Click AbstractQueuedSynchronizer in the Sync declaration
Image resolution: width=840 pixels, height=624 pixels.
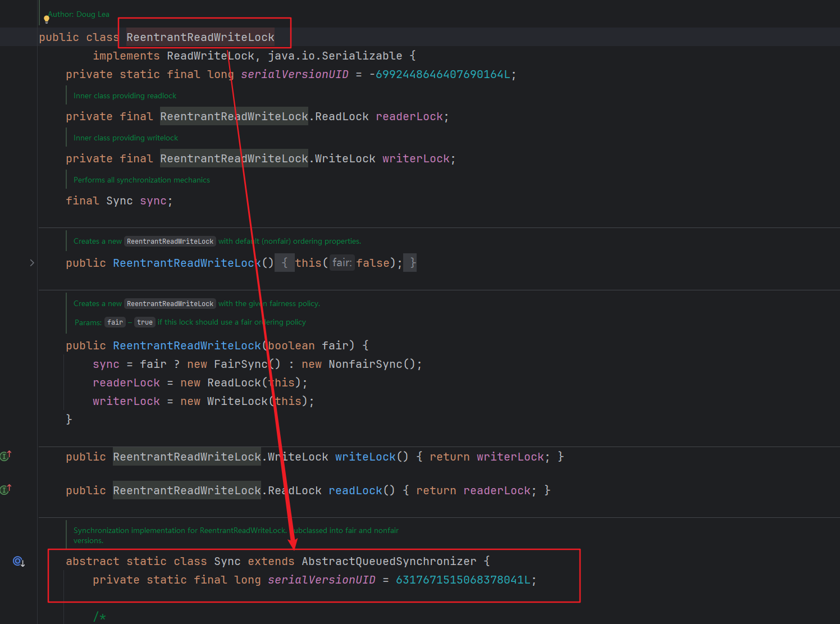(389, 561)
